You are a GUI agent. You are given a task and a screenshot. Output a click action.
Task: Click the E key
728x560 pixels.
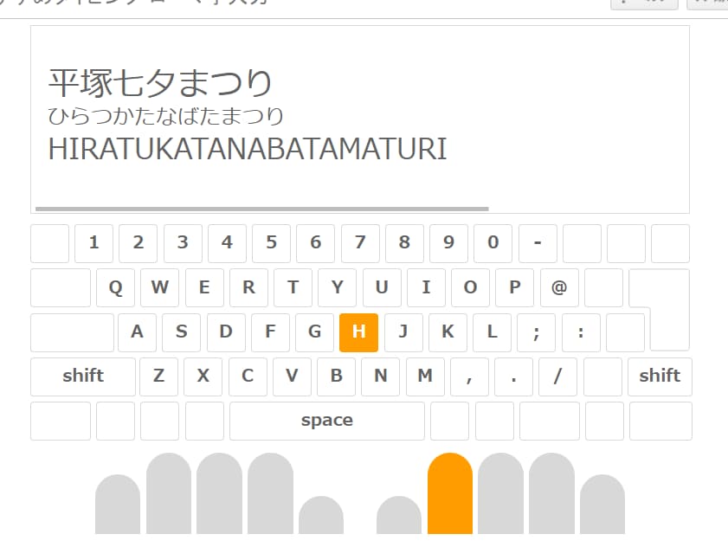pos(204,288)
